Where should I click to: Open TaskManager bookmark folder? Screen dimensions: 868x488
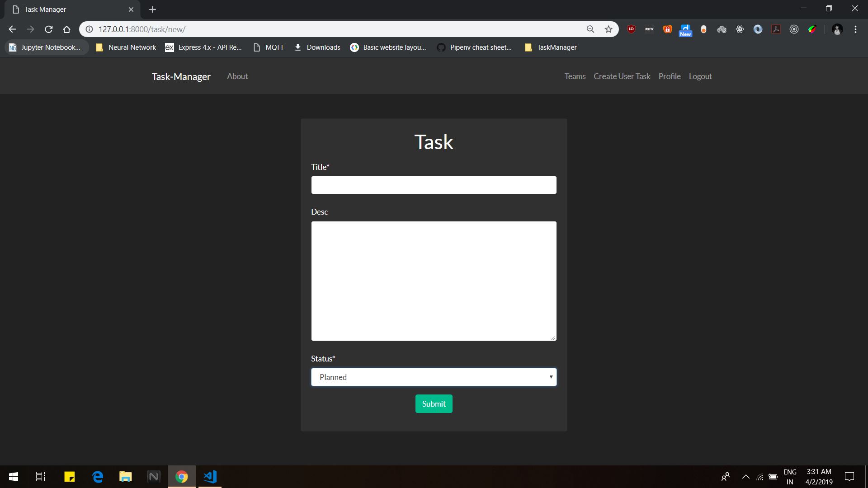coord(551,47)
